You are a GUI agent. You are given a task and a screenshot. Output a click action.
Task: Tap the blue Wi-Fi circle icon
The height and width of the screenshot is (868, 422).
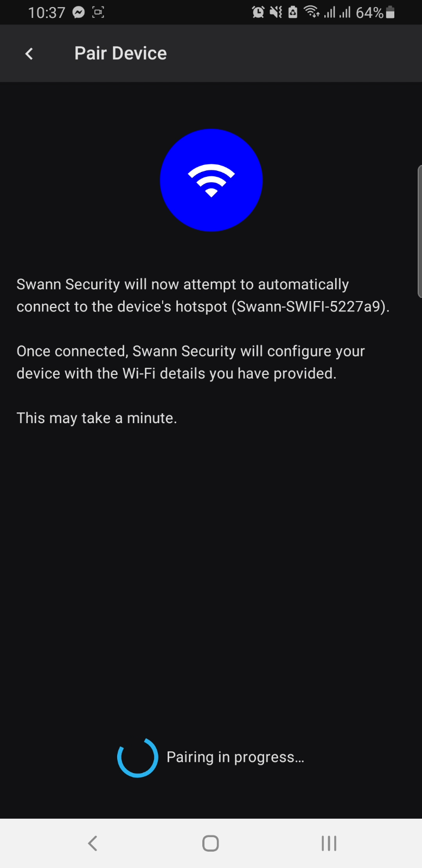tap(211, 180)
